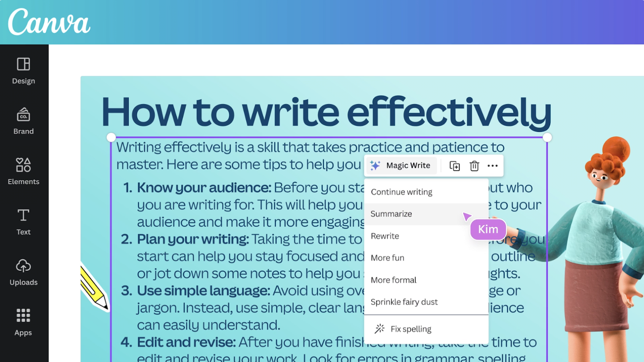Select the yellow pencil graphic
This screenshot has height=362, width=644.
pos(94,287)
